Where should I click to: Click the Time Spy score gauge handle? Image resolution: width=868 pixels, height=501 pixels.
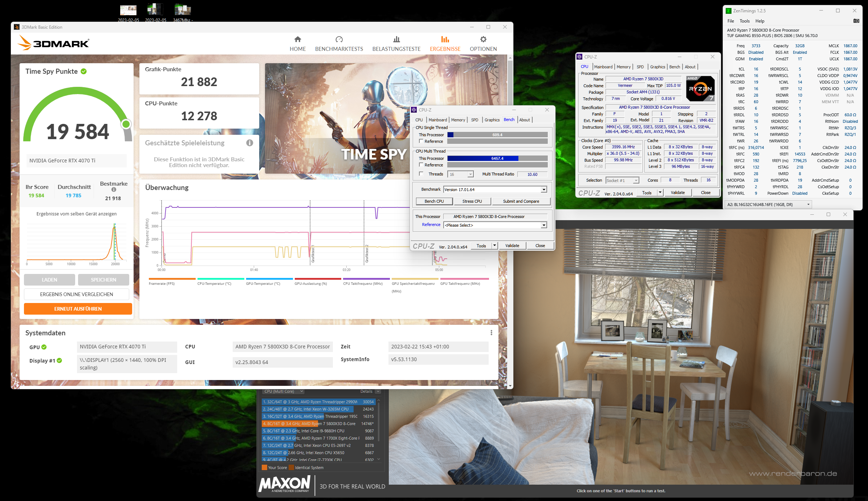(x=126, y=124)
